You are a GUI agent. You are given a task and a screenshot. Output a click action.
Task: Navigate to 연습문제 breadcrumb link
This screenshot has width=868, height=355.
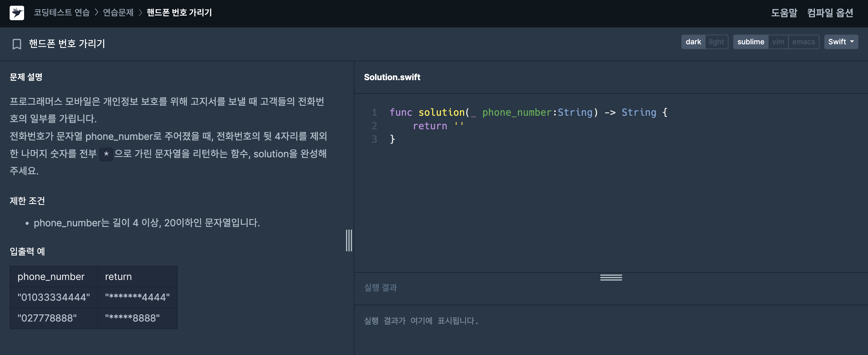point(118,13)
